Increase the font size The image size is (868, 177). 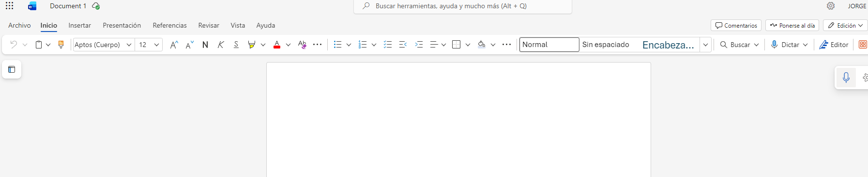(174, 45)
